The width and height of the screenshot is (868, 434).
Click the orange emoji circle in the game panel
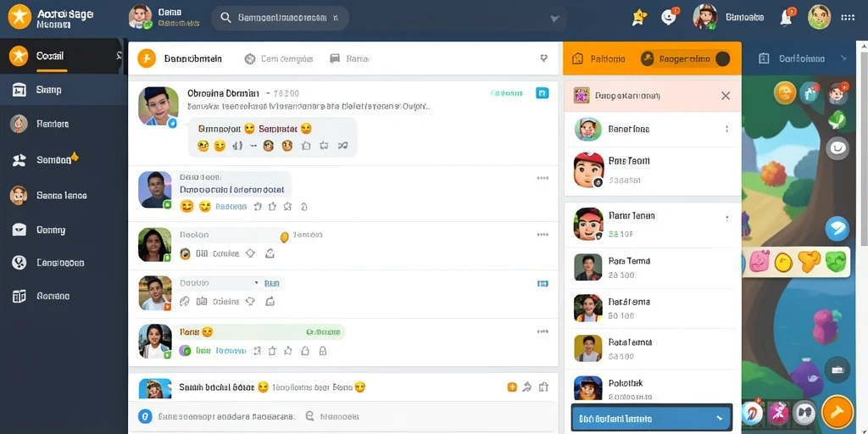(x=785, y=93)
